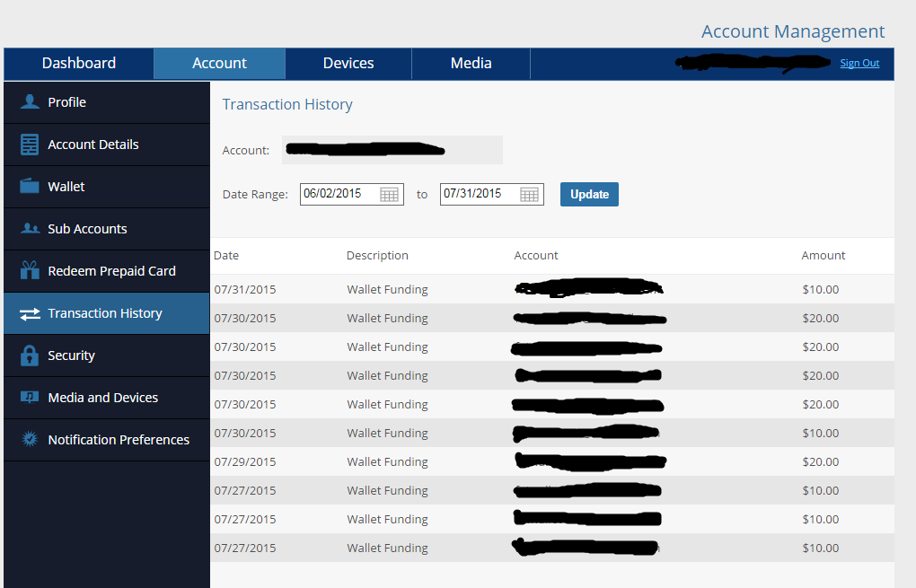Image resolution: width=916 pixels, height=588 pixels.
Task: Click the Account field in Transaction History
Action: coord(392,150)
